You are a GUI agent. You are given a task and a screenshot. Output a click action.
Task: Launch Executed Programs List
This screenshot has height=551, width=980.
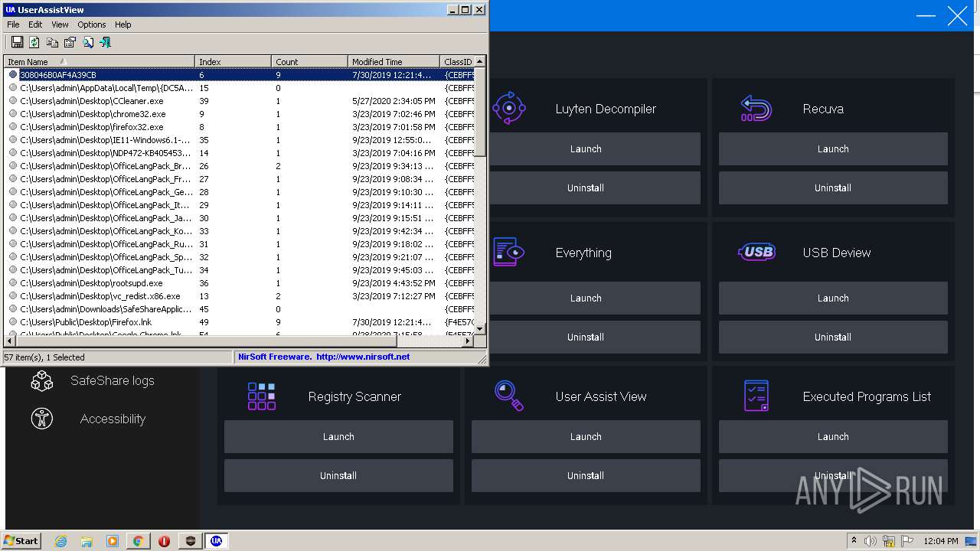833,437
